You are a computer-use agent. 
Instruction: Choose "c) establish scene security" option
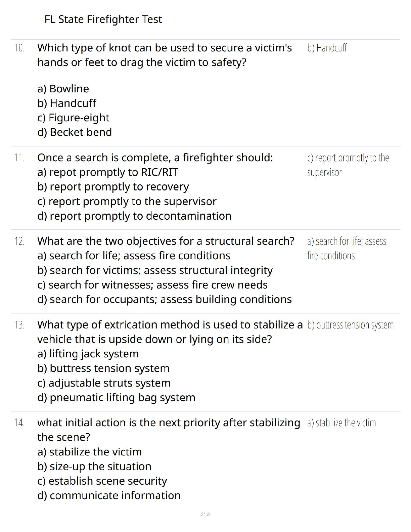(x=102, y=481)
